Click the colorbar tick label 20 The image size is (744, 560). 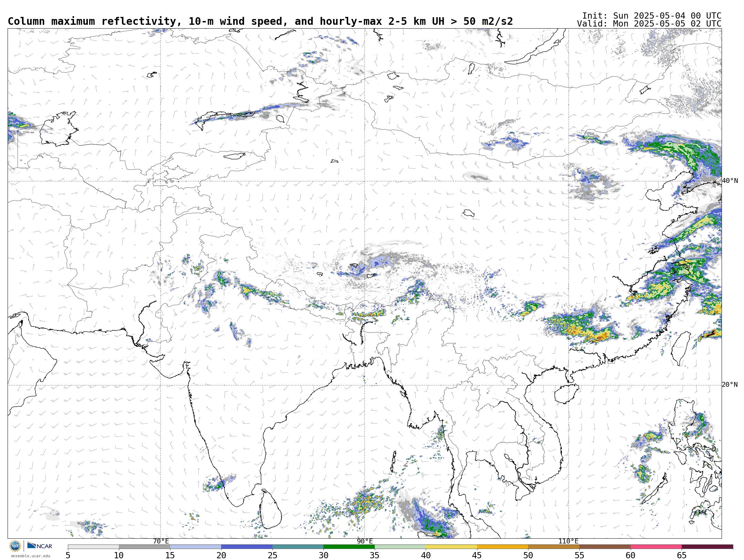[221, 556]
